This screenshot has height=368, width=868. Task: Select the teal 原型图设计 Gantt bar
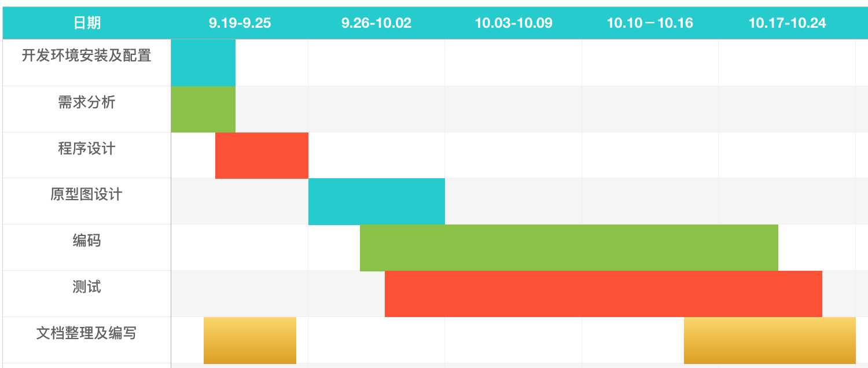pos(376,201)
